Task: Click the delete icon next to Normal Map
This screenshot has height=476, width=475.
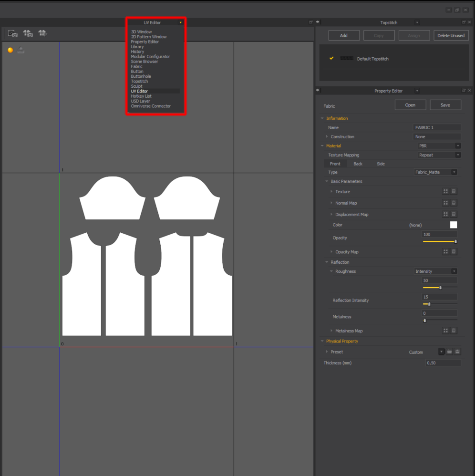Action: (454, 202)
